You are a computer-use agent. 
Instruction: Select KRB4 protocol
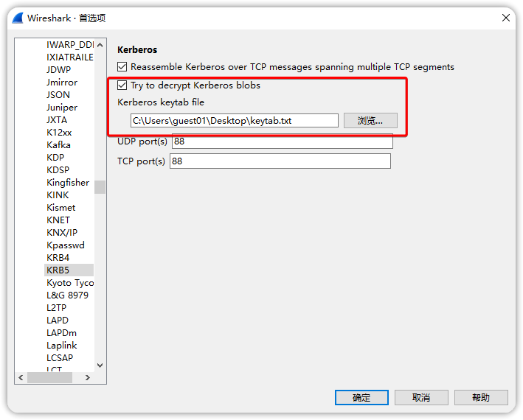(58, 258)
